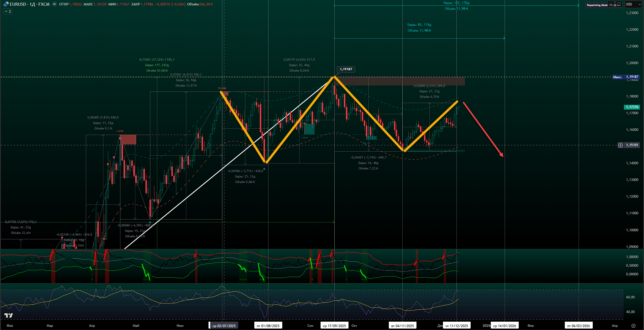Click the download arrow icon near USD

tap(611, 4)
